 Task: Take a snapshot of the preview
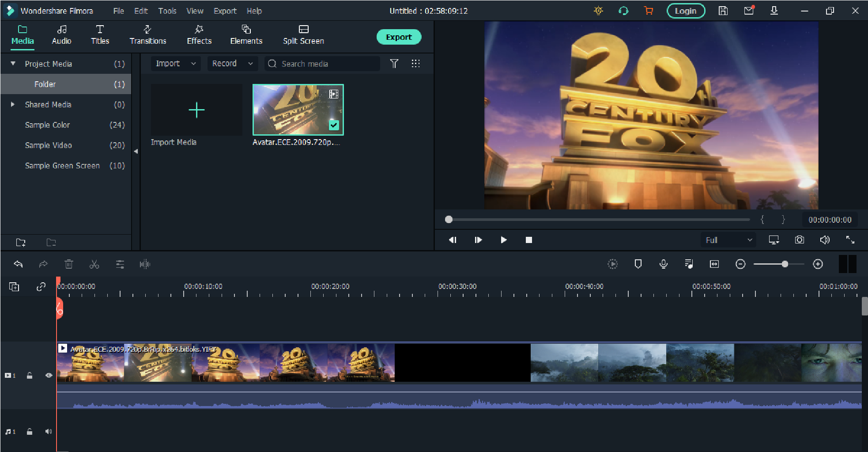point(799,240)
